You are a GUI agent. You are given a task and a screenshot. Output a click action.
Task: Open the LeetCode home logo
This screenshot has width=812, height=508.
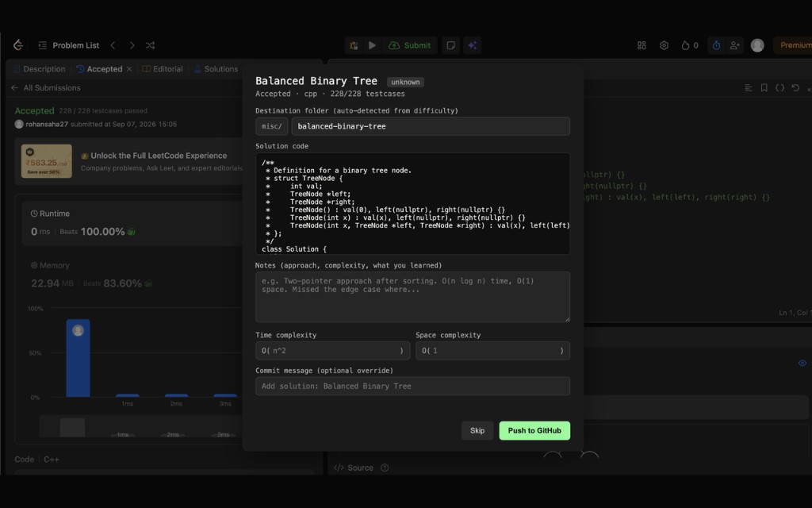[x=18, y=45]
